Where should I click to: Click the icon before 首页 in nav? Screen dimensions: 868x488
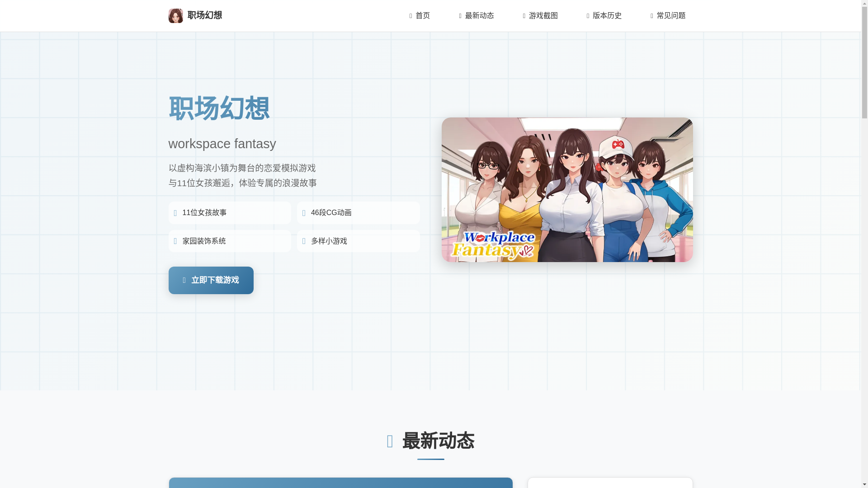[x=411, y=16]
